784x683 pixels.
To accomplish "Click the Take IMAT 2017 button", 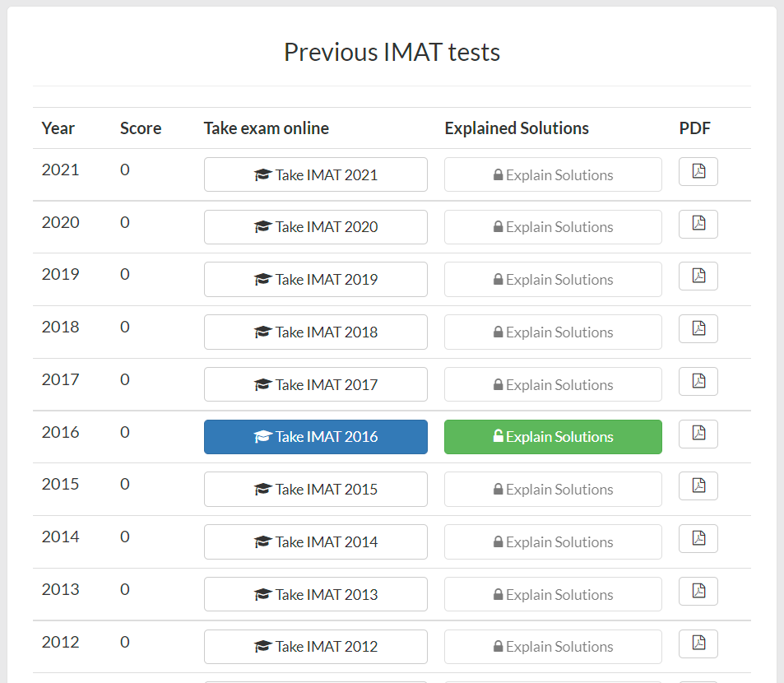I will 316,384.
